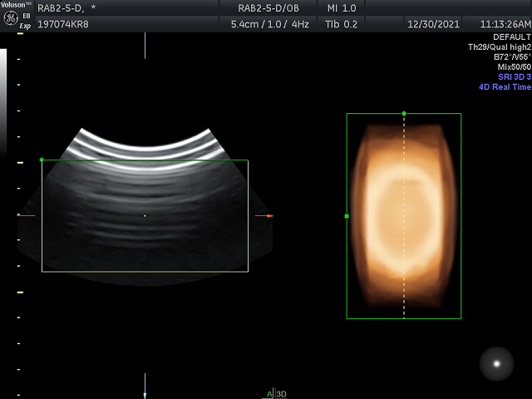Click the grayscale bar on left edge
The image size is (532, 399).
click(x=3, y=100)
